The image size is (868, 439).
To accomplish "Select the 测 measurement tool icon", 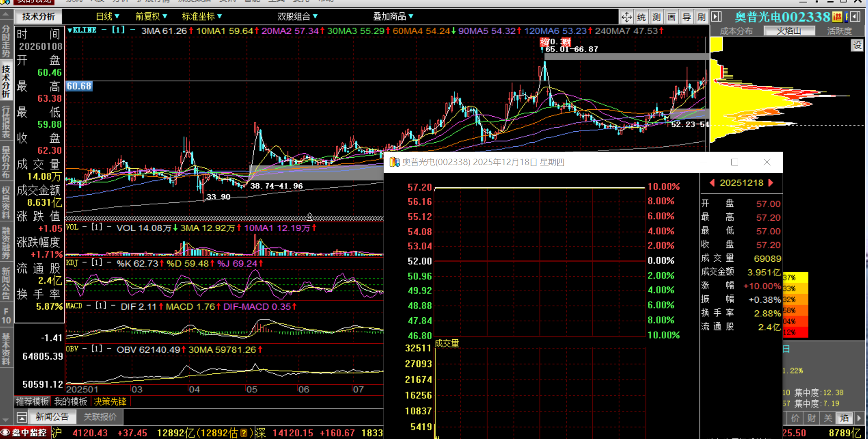I will point(657,17).
